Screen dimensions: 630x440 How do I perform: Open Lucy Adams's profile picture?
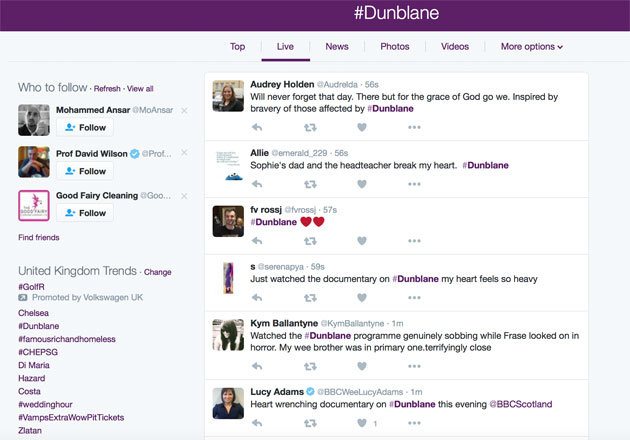pyautogui.click(x=228, y=403)
